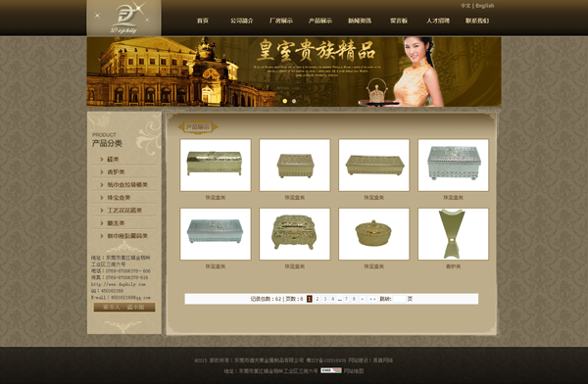Jump to last page using double arrow
The width and height of the screenshot is (588, 384).
[x=372, y=299]
